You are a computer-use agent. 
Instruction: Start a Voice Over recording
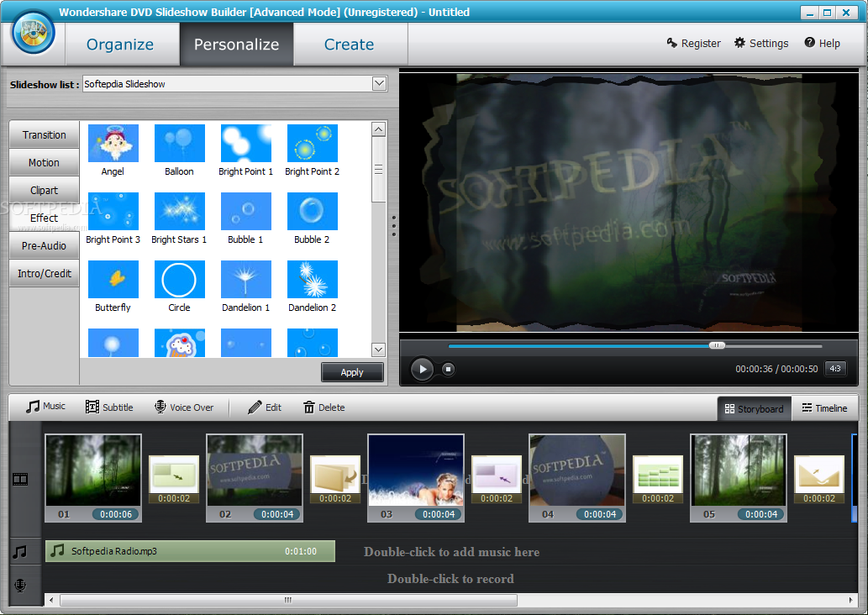(184, 407)
